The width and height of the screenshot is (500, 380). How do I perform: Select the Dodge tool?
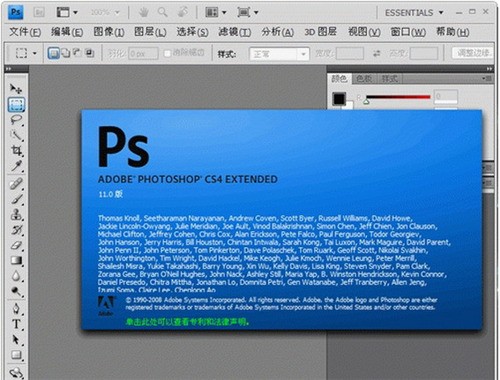tap(16, 291)
